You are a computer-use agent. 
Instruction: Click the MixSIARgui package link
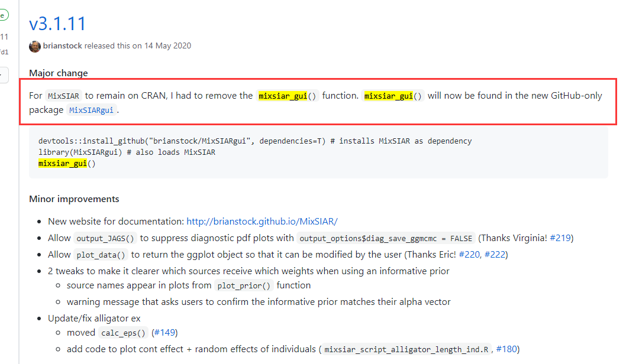click(x=92, y=110)
